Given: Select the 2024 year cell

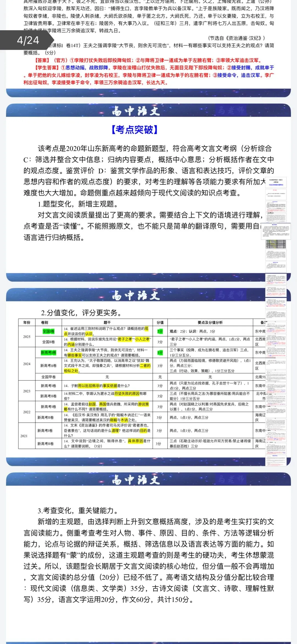Looking at the screenshot, I should (x=27, y=364).
